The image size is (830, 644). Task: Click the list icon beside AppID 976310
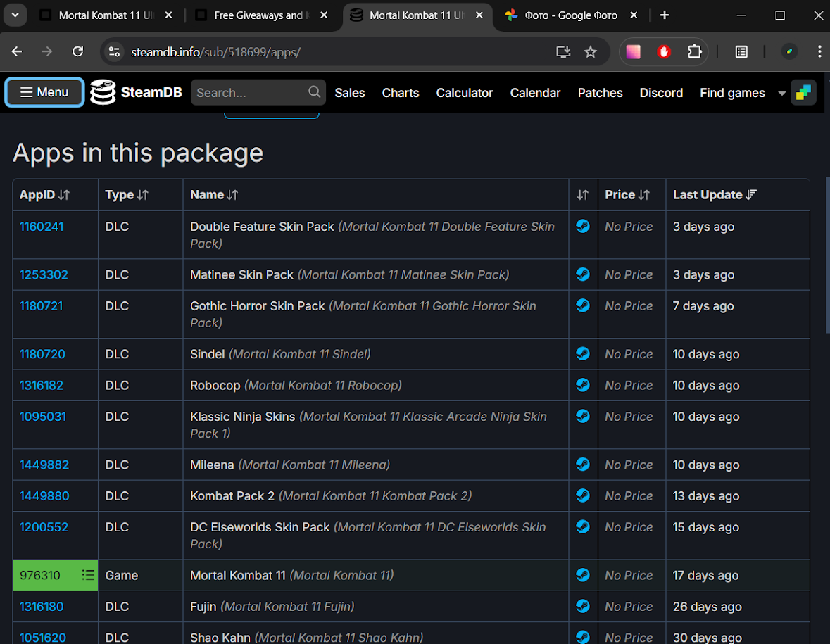coord(88,575)
